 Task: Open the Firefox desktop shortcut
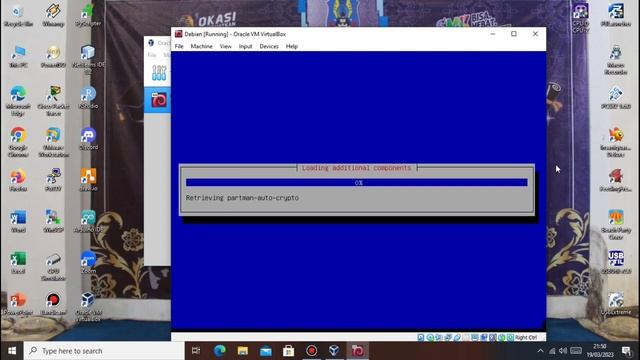18,180
